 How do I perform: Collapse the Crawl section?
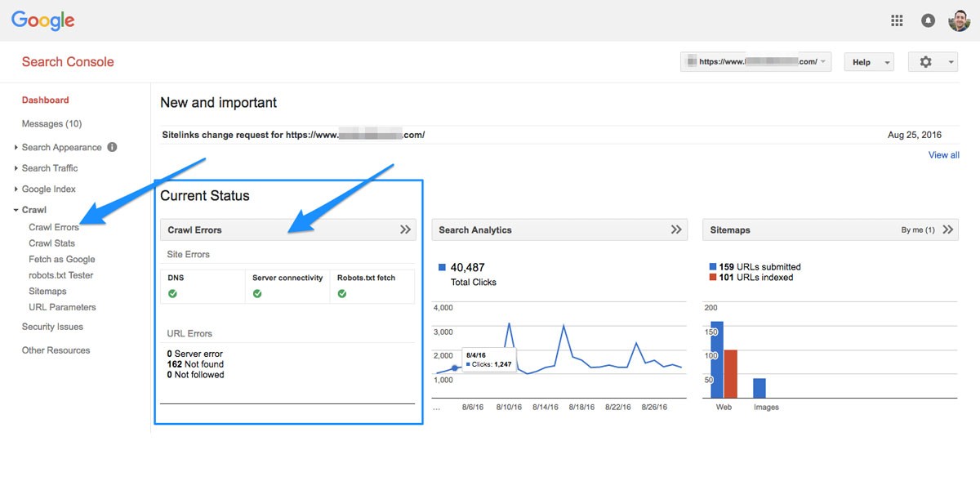(x=34, y=209)
